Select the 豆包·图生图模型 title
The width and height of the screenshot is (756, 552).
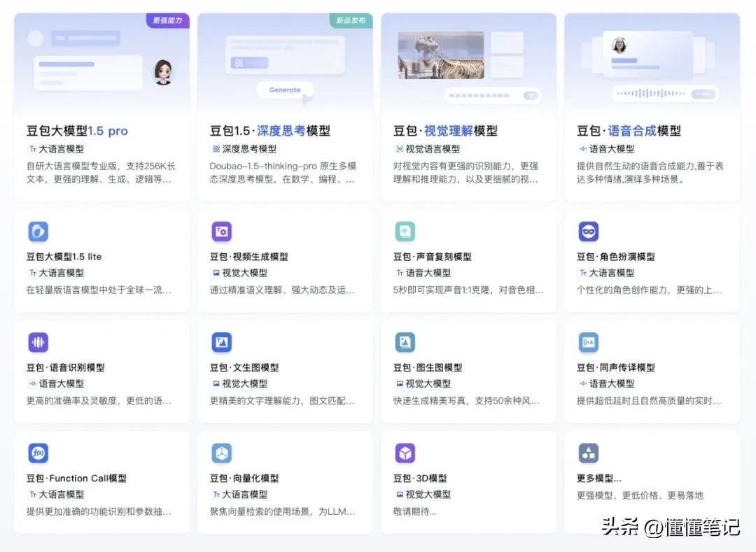(428, 367)
